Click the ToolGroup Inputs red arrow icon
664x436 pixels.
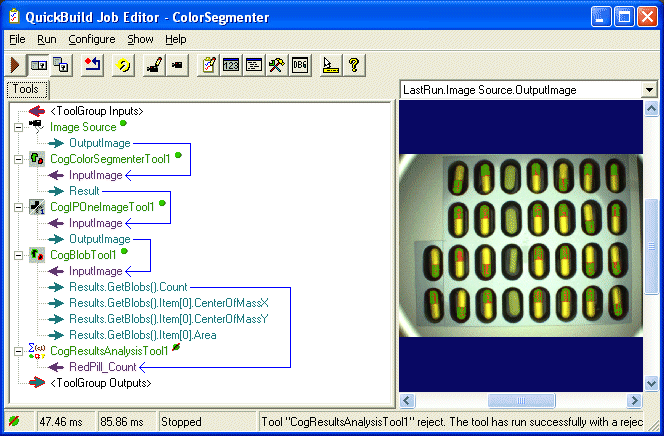pyautogui.click(x=37, y=111)
